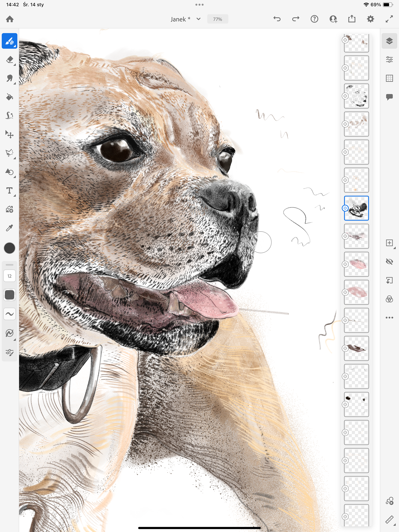Viewport: 399px width, 532px height.
Task: Open the 77% zoom level menu
Action: pos(218,19)
